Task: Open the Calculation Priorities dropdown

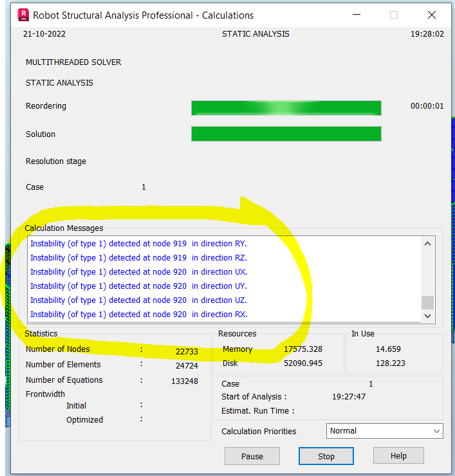Action: (x=385, y=431)
